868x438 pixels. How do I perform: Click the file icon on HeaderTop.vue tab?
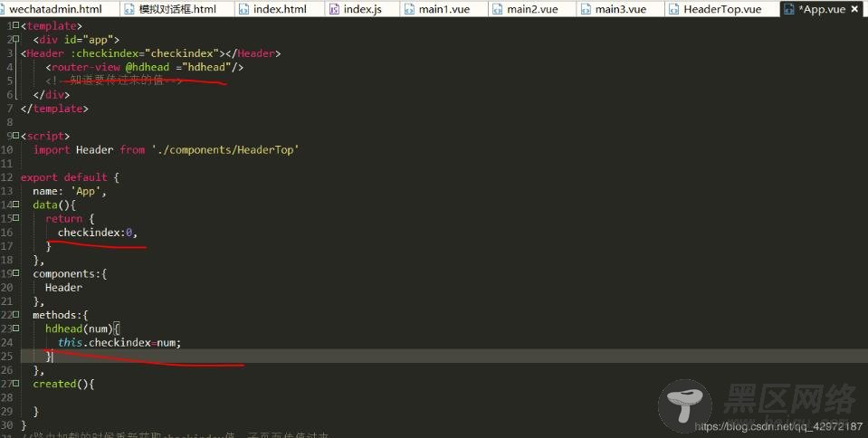673,9
